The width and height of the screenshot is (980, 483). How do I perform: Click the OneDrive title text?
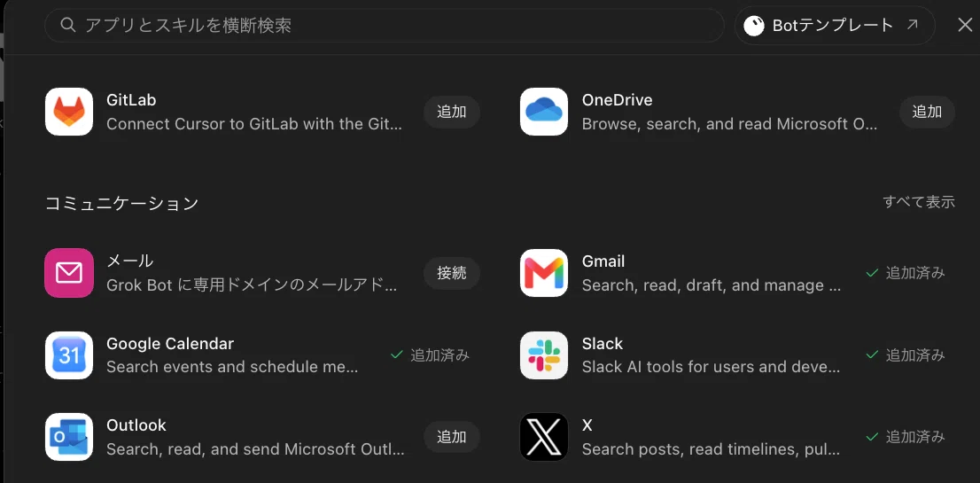(617, 100)
